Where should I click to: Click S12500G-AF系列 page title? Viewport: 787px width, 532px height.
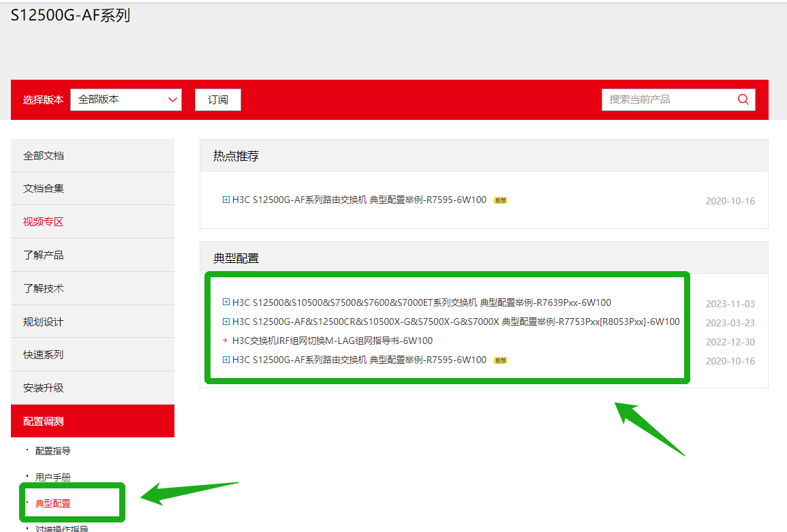point(71,15)
